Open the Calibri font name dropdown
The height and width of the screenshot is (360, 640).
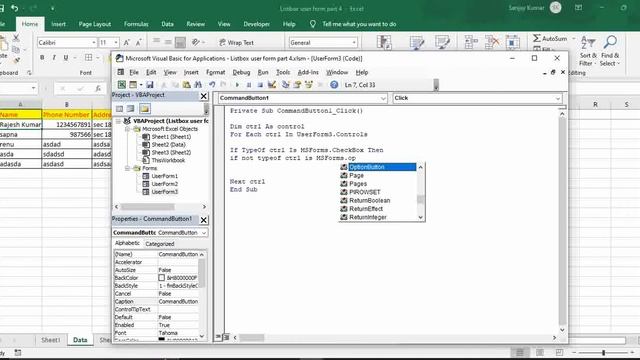tap(94, 42)
